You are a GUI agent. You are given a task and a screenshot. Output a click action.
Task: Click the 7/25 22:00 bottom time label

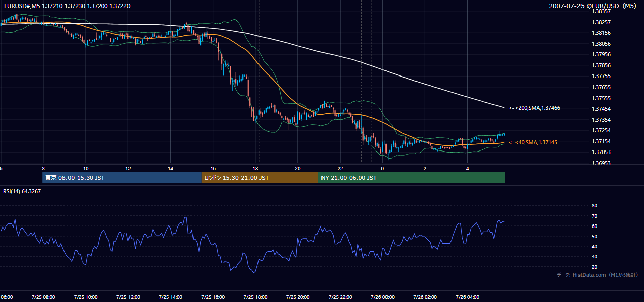[340, 297]
